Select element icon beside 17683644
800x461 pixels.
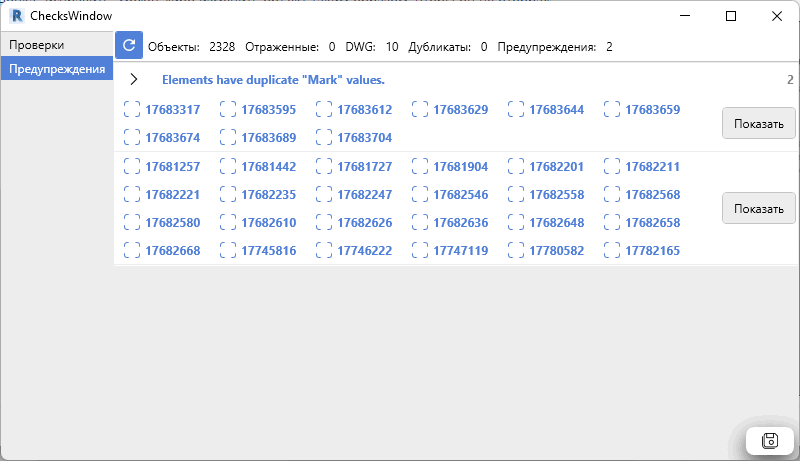click(515, 109)
